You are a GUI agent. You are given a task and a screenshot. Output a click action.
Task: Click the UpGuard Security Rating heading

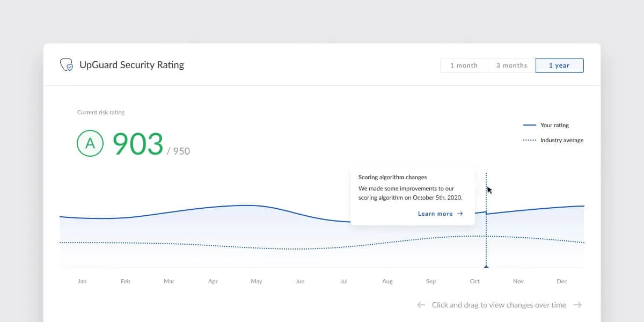pos(131,65)
